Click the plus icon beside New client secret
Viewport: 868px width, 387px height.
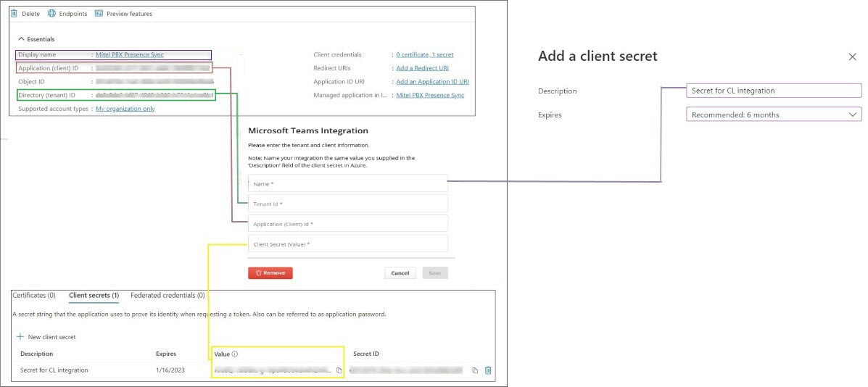(20, 337)
